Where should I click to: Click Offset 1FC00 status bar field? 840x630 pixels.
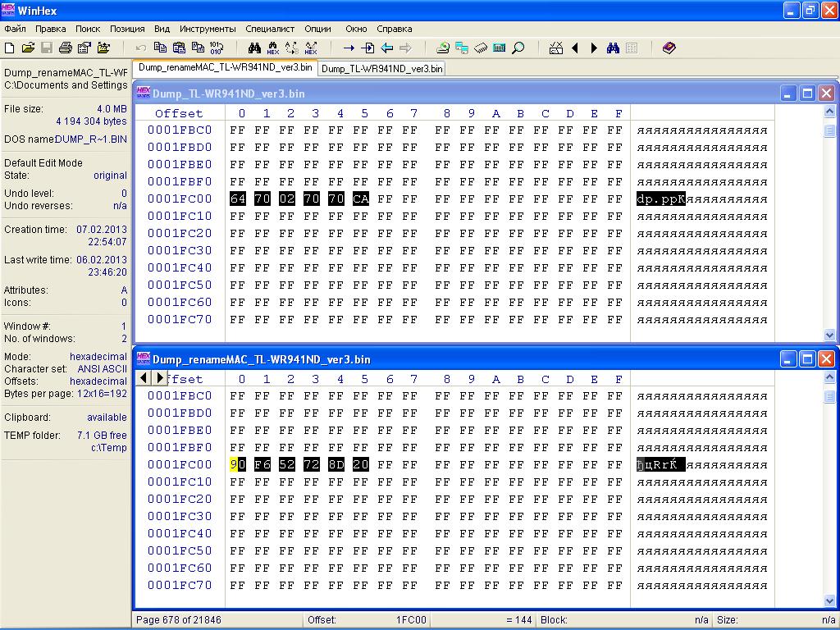[367, 620]
